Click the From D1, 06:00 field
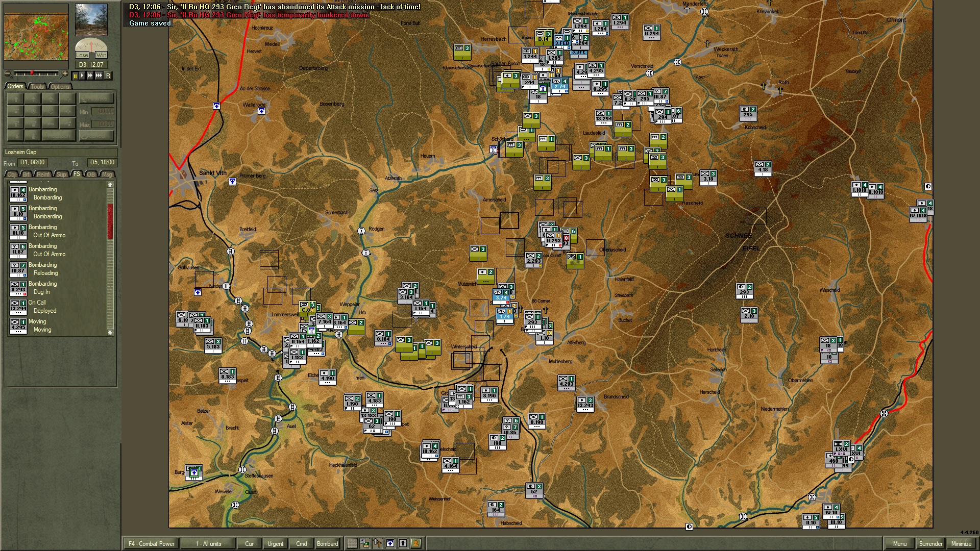This screenshot has width=980, height=551. [x=32, y=163]
